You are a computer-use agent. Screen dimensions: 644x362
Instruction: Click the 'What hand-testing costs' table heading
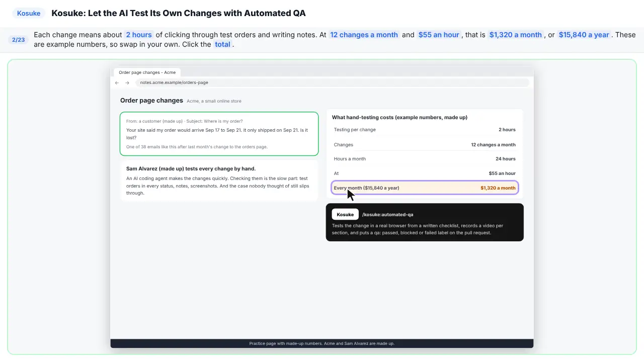click(x=399, y=118)
